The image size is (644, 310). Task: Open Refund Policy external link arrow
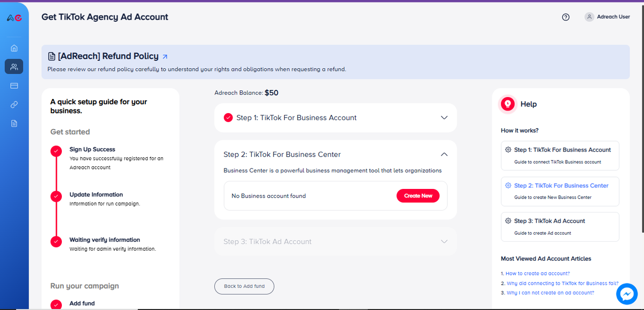tap(165, 57)
